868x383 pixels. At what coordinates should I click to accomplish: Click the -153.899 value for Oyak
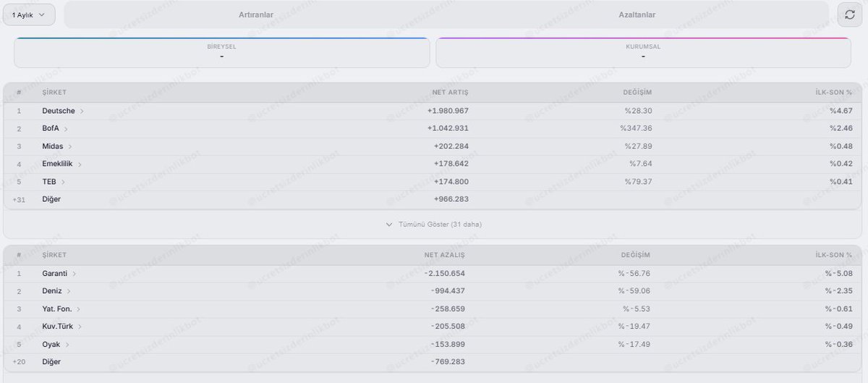click(x=448, y=345)
